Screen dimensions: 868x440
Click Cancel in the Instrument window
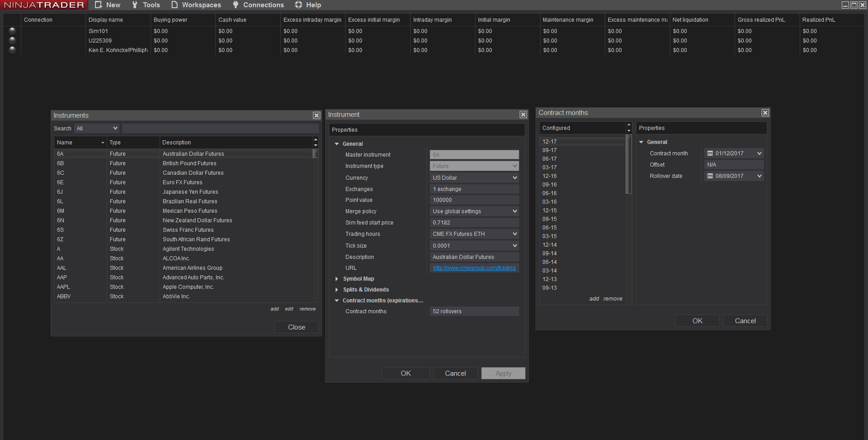point(455,373)
